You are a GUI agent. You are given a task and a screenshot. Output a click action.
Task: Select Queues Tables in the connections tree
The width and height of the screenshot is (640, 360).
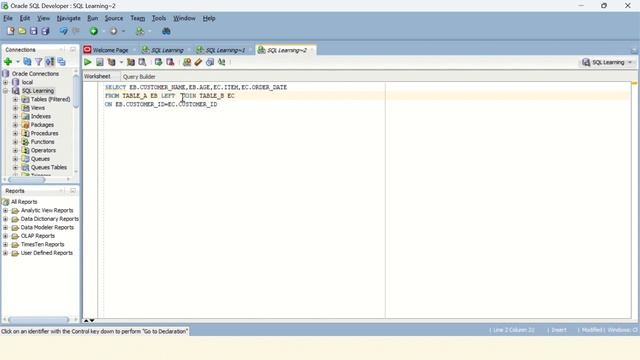(49, 168)
